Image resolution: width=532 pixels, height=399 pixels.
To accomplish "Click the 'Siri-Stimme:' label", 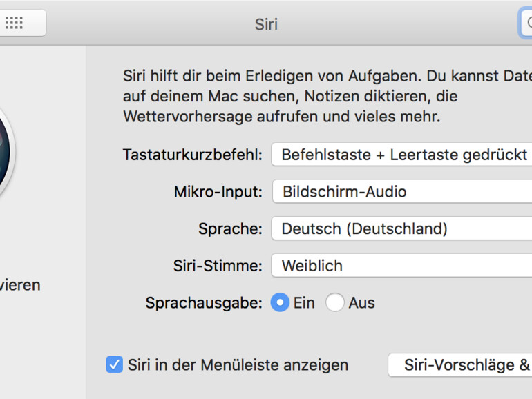I will (x=218, y=266).
